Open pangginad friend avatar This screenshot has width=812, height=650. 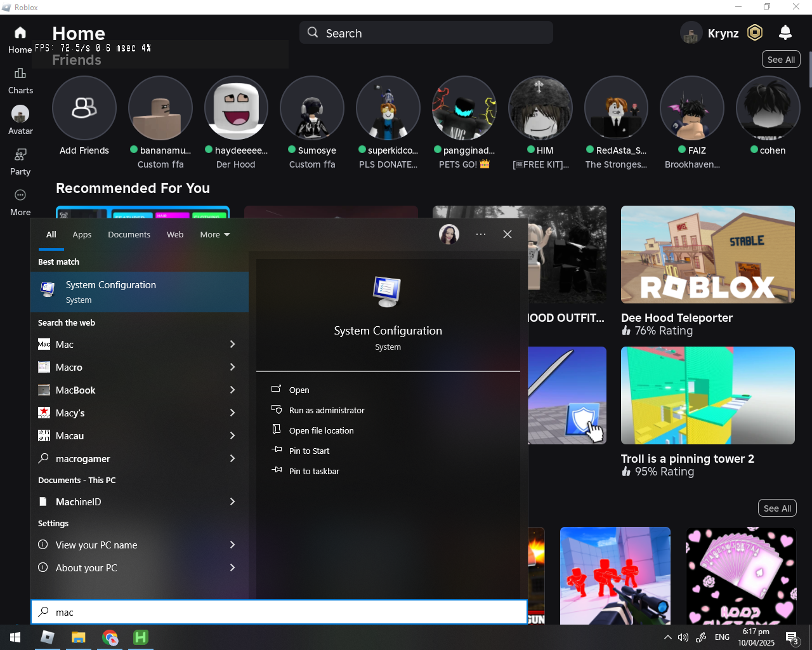click(x=464, y=108)
